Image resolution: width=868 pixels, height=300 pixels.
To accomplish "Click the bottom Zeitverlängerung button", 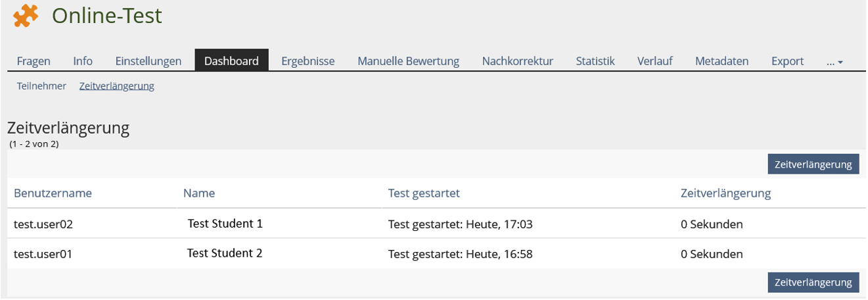I will (x=813, y=282).
